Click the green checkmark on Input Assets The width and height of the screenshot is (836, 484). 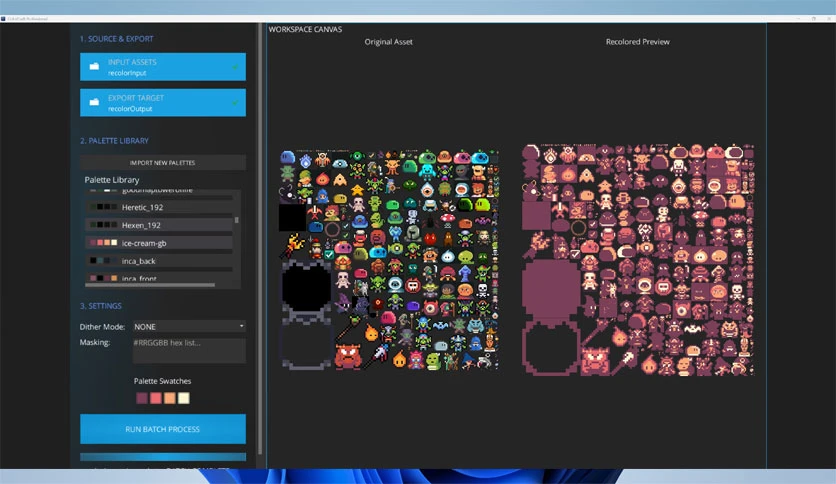click(235, 67)
